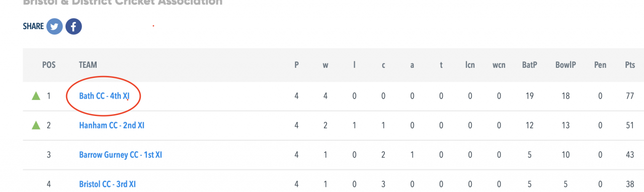The image size is (644, 192).
Task: Click the SHARE label
Action: 33,27
